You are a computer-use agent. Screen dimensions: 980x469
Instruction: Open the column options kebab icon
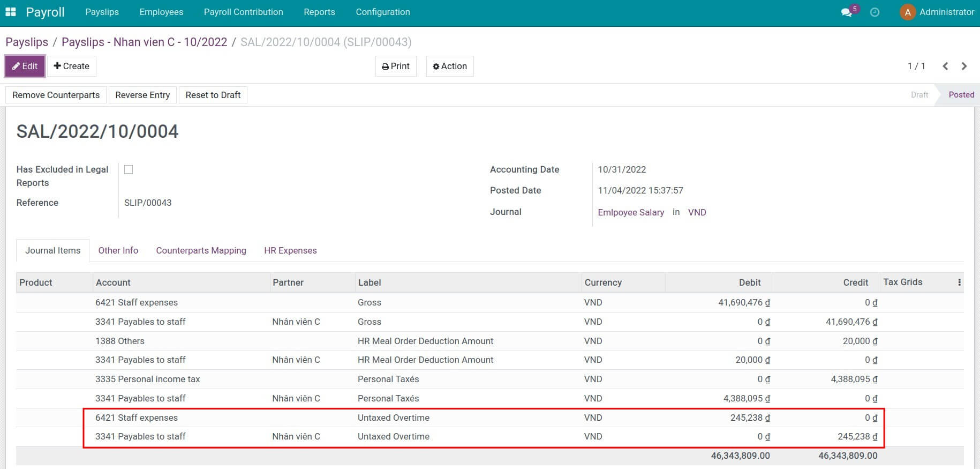click(x=959, y=282)
